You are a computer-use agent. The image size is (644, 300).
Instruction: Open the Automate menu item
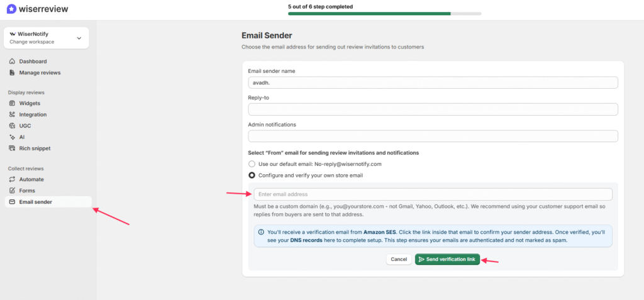31,179
